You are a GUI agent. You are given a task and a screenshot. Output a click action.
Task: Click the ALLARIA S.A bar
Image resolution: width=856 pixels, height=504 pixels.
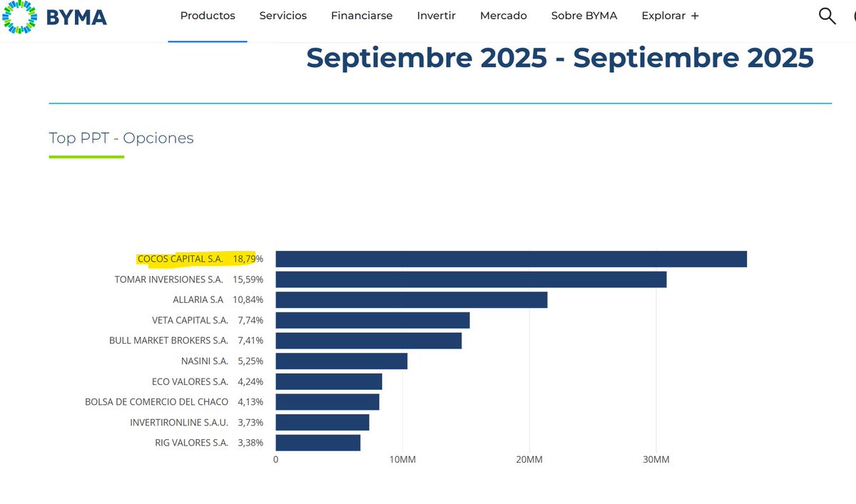tap(412, 300)
